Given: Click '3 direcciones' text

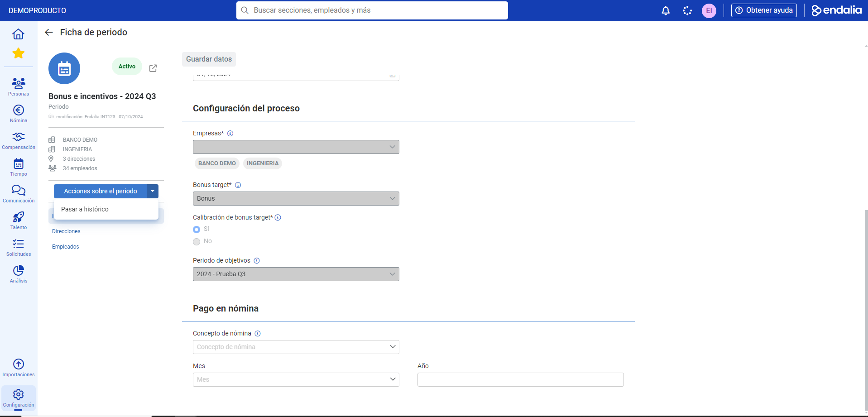Looking at the screenshot, I should tap(79, 159).
